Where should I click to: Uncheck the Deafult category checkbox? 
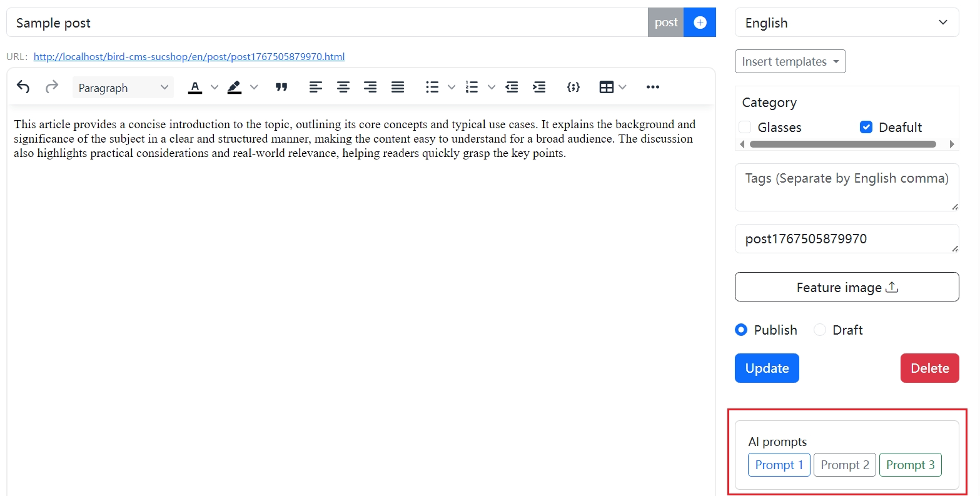866,127
